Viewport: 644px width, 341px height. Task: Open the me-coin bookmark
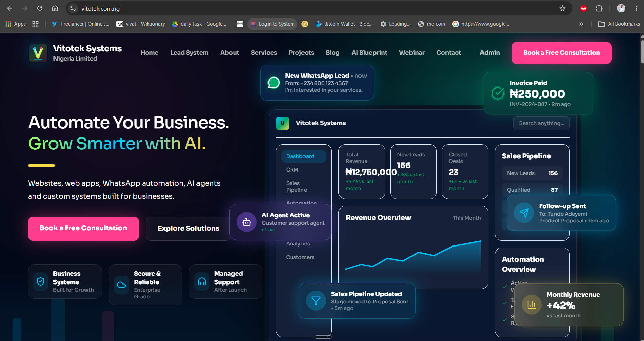coord(432,24)
